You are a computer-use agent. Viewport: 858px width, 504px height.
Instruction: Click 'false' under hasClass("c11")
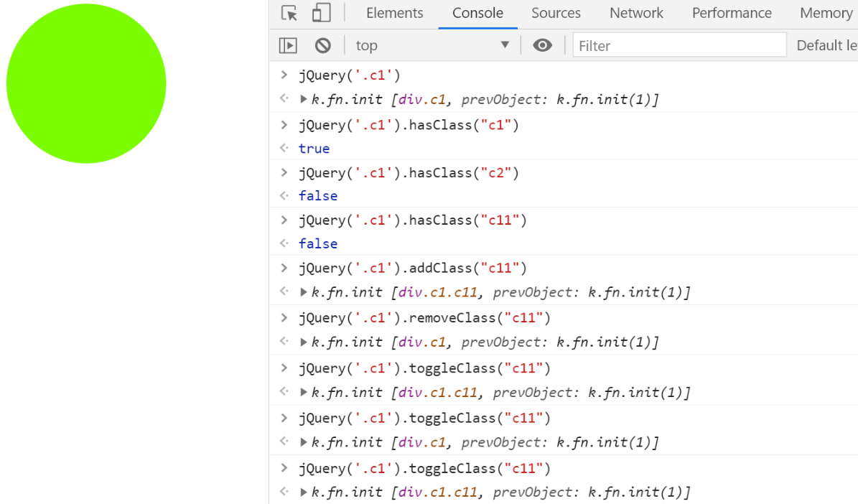[318, 243]
